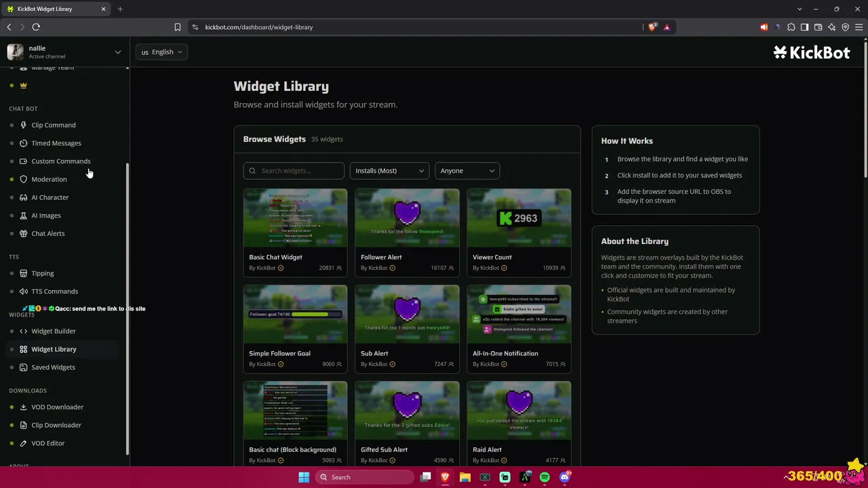Open the Clip Downloader link
This screenshot has height=488, width=868.
tap(56, 425)
